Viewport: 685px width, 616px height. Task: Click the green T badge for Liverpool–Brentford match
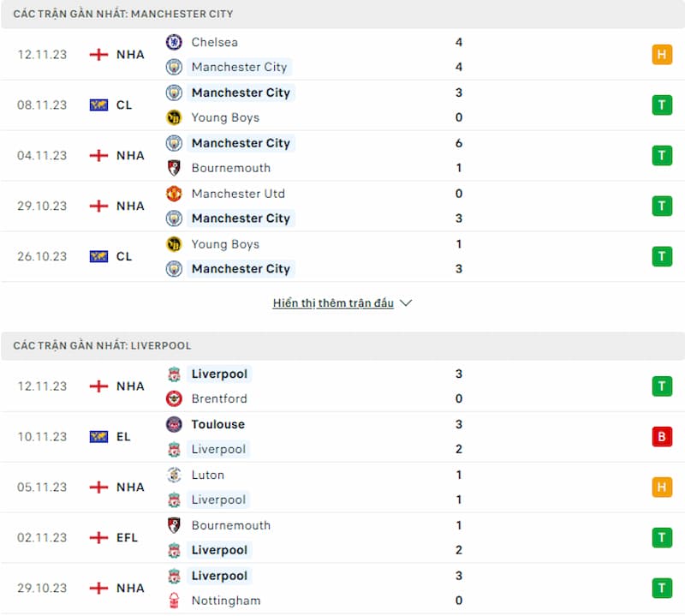(x=662, y=386)
